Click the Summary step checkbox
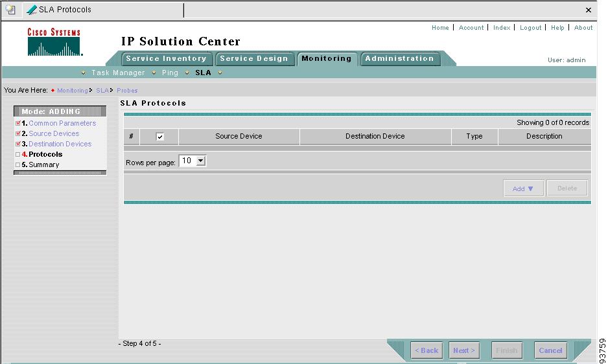 click(x=18, y=165)
